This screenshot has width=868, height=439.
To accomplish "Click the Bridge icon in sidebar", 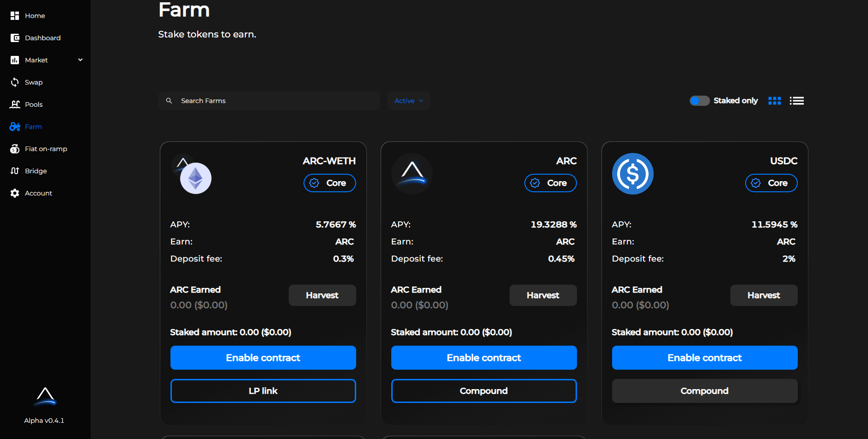I will click(15, 171).
